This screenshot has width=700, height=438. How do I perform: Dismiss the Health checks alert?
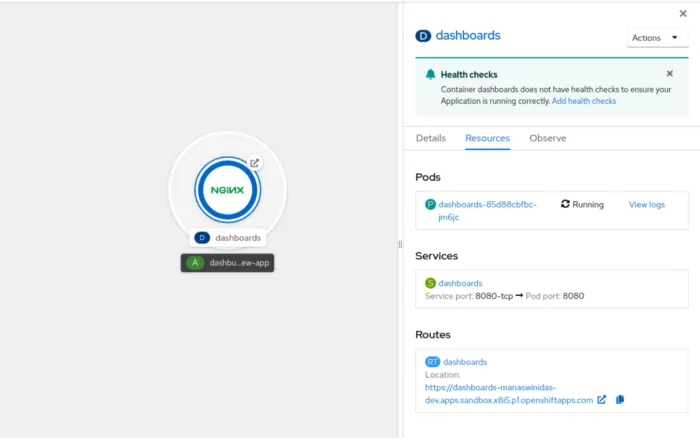click(x=670, y=74)
